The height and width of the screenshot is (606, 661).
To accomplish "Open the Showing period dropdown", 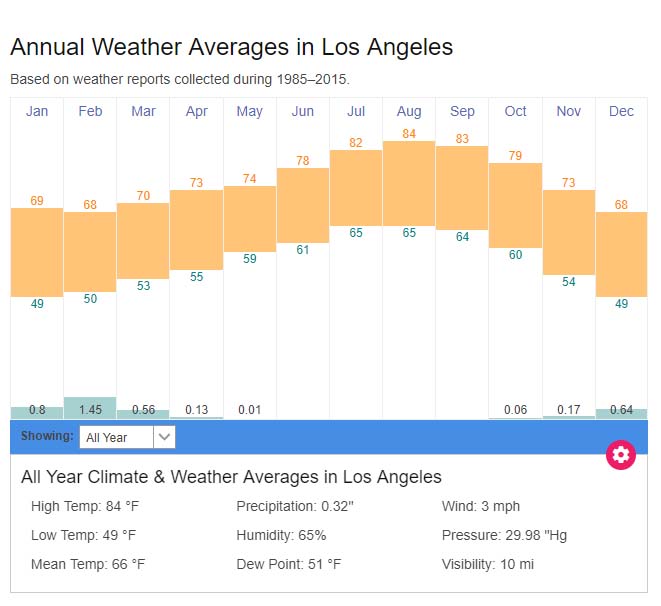I will tap(127, 437).
